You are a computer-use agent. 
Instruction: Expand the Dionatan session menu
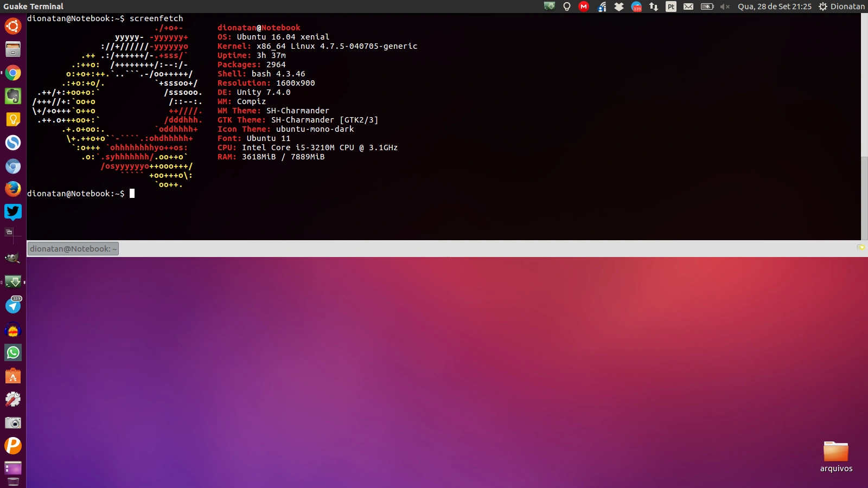[x=841, y=7]
